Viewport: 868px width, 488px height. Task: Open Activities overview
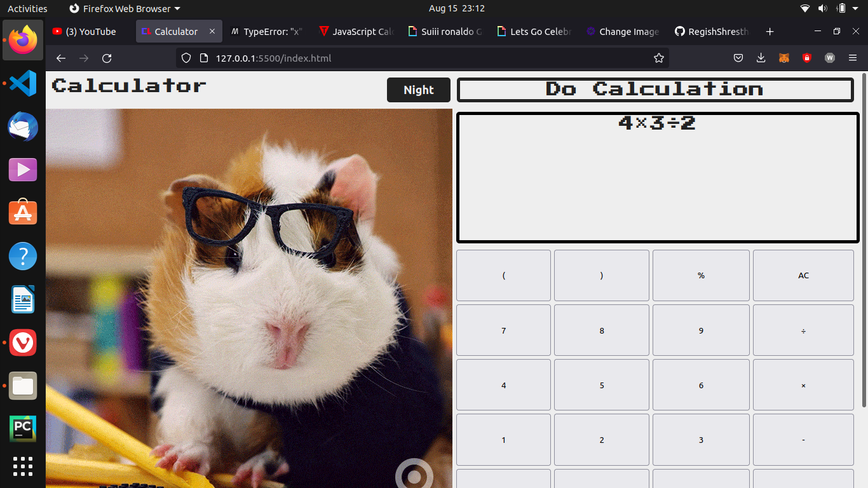pos(27,9)
